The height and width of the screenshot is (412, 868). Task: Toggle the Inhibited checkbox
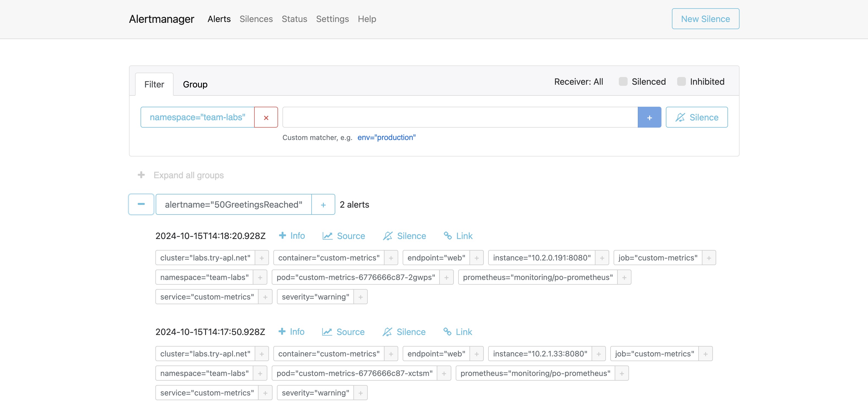pyautogui.click(x=681, y=81)
